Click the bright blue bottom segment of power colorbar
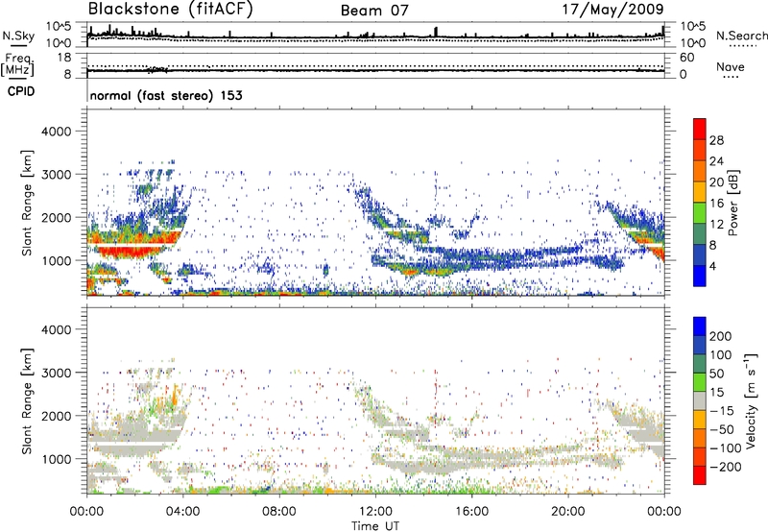This screenshot has height=532, width=768. click(700, 276)
